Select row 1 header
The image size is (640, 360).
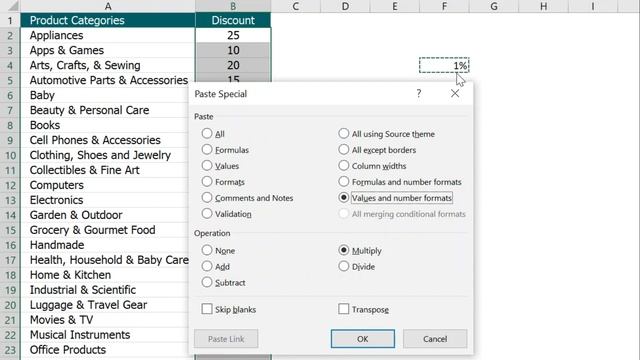pos(10,20)
